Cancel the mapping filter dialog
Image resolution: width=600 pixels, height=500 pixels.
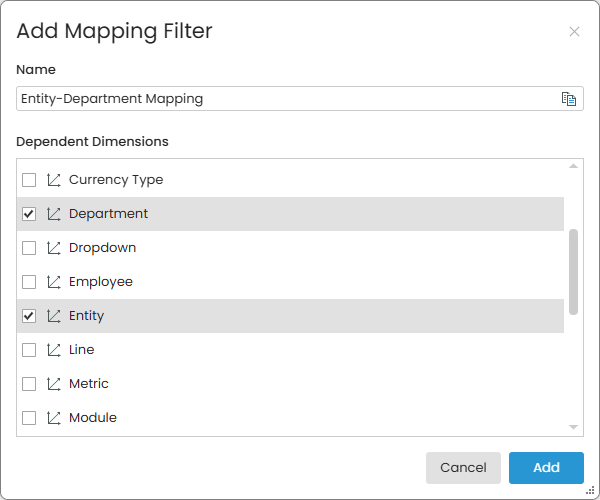pyautogui.click(x=463, y=468)
